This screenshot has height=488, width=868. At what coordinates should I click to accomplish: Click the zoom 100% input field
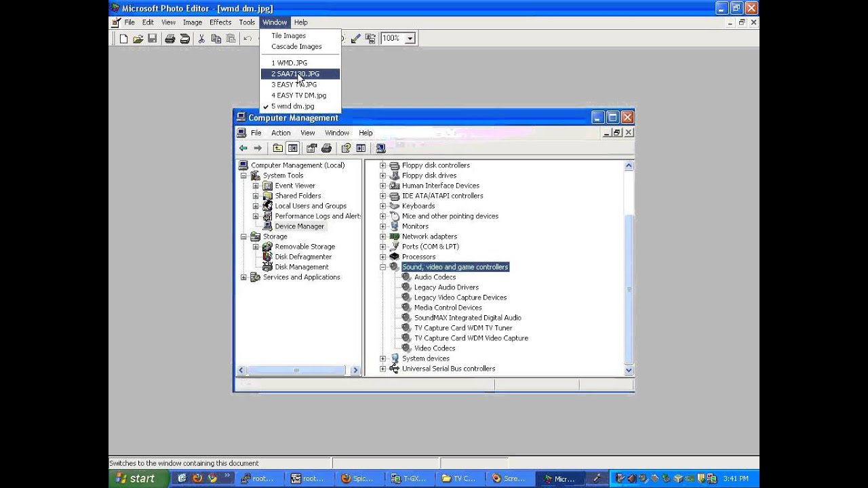pyautogui.click(x=392, y=39)
